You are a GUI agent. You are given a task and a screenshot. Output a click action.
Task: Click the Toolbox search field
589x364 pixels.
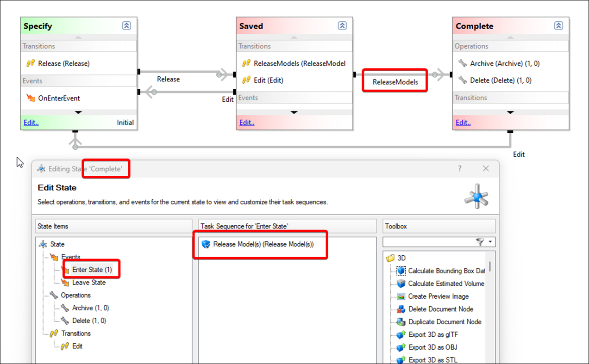tap(428, 242)
